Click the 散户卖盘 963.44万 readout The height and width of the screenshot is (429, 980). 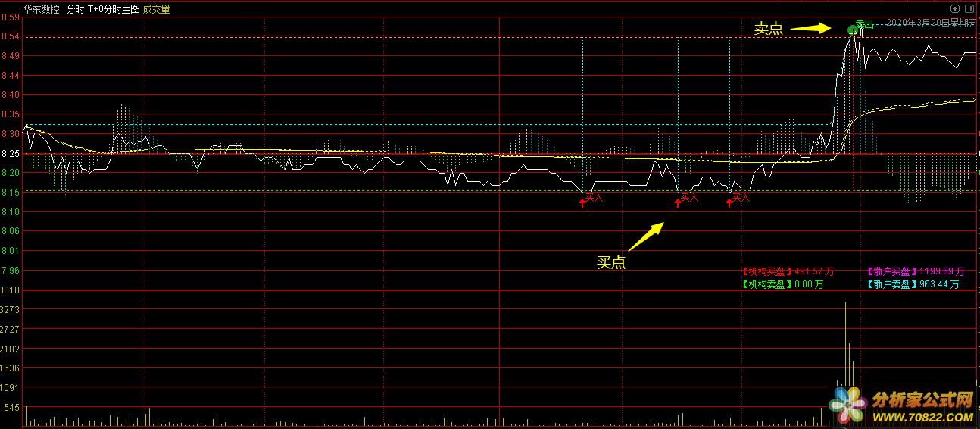pyautogui.click(x=913, y=285)
